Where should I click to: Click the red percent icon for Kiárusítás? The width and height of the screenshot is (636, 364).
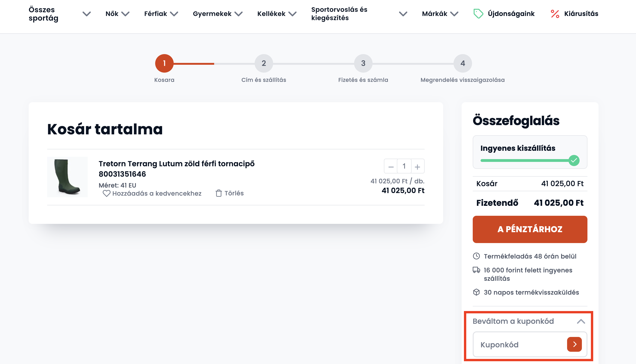555,14
